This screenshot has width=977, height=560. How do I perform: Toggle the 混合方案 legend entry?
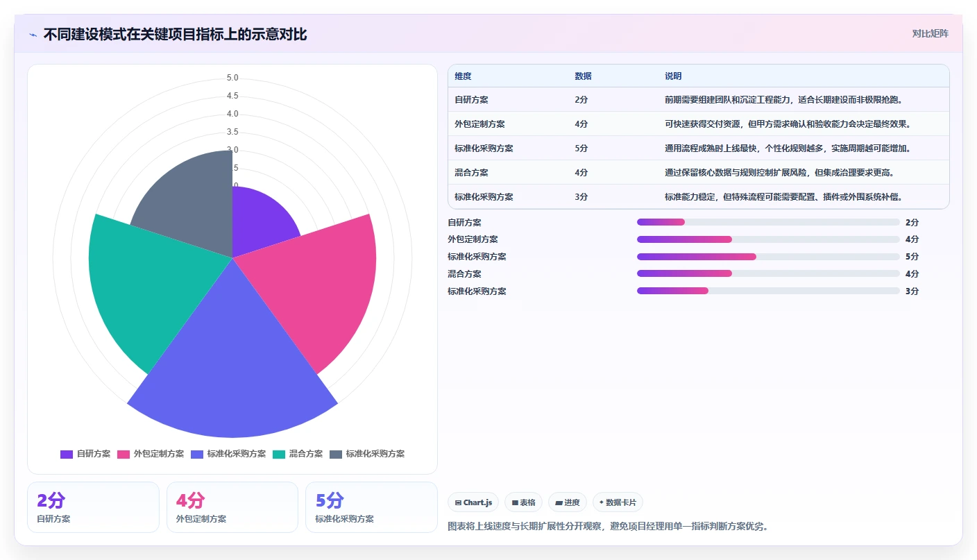coord(298,454)
